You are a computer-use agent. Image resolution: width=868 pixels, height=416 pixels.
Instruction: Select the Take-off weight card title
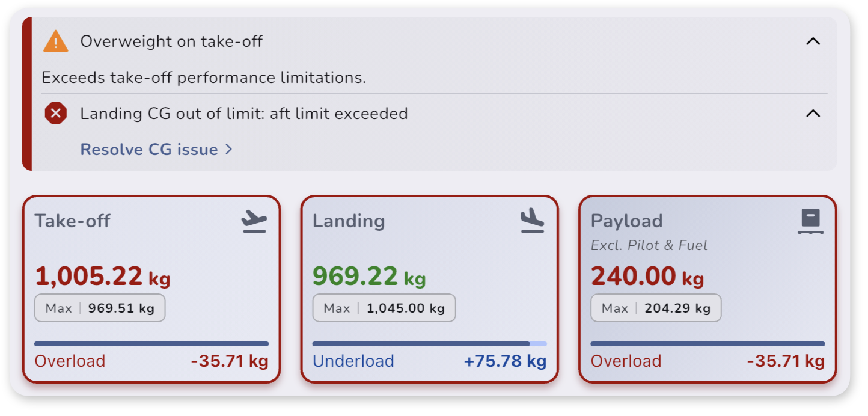(72, 221)
